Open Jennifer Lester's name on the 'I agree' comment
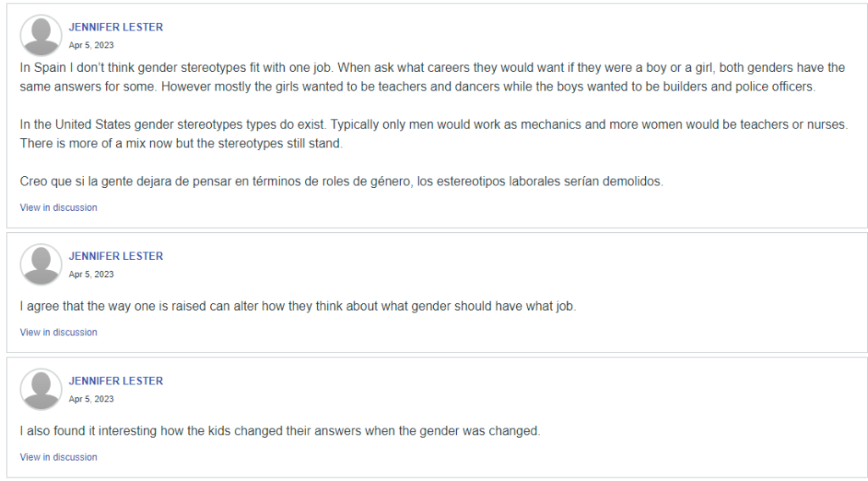868x481 pixels. coord(115,256)
